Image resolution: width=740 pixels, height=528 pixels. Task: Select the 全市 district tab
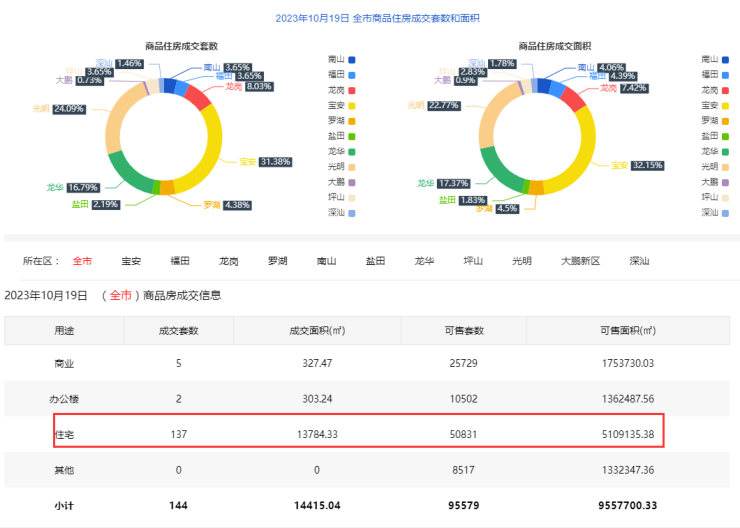point(82,261)
